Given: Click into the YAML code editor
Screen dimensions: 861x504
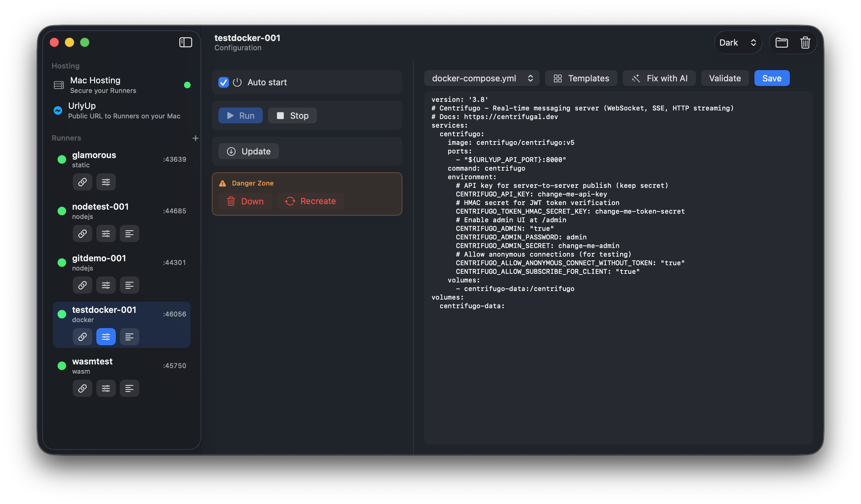Looking at the screenshot, I should pos(618,268).
